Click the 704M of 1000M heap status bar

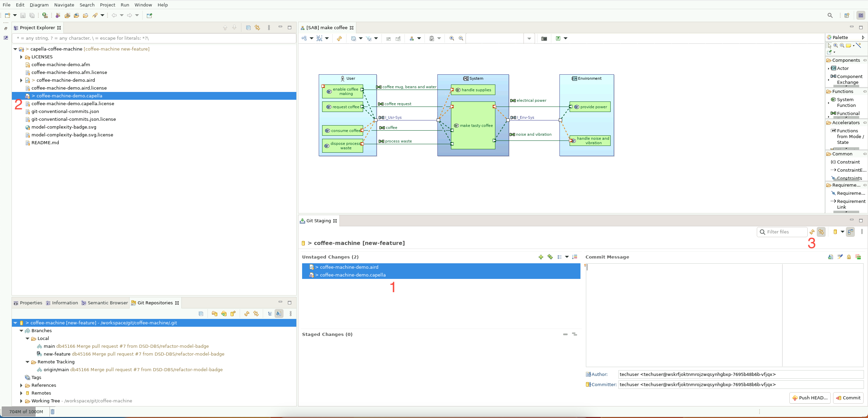click(x=25, y=412)
